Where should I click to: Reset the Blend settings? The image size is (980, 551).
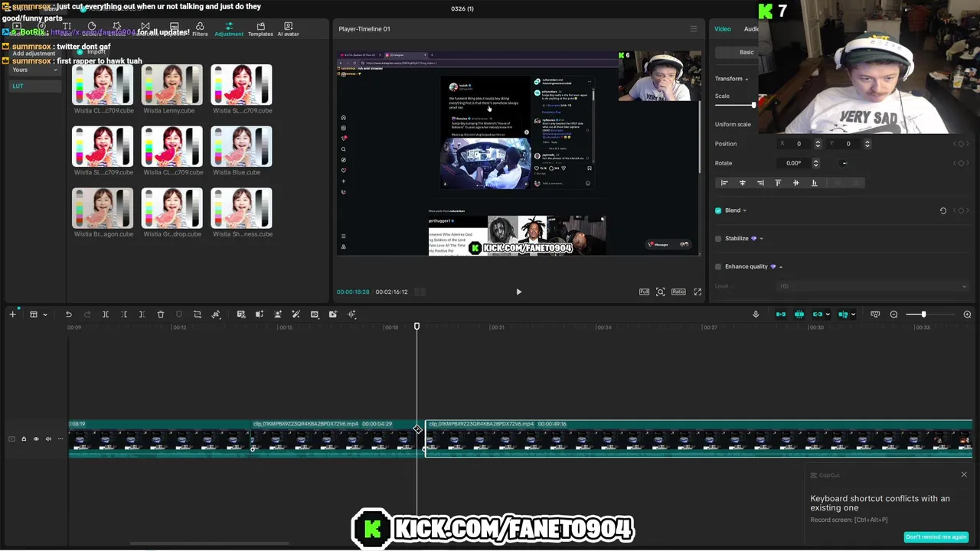coord(943,210)
